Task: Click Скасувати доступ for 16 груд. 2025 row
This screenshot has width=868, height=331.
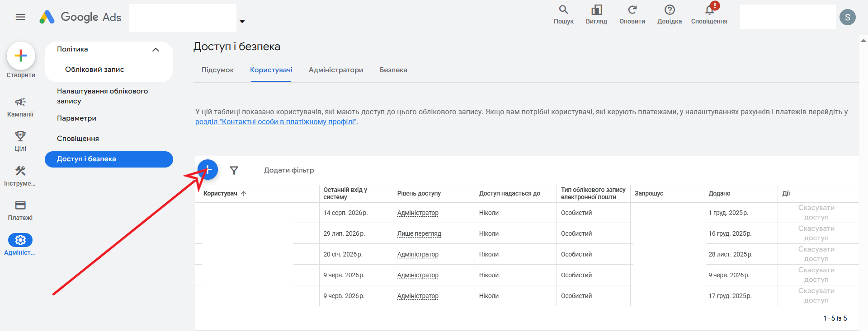Action: (x=816, y=233)
